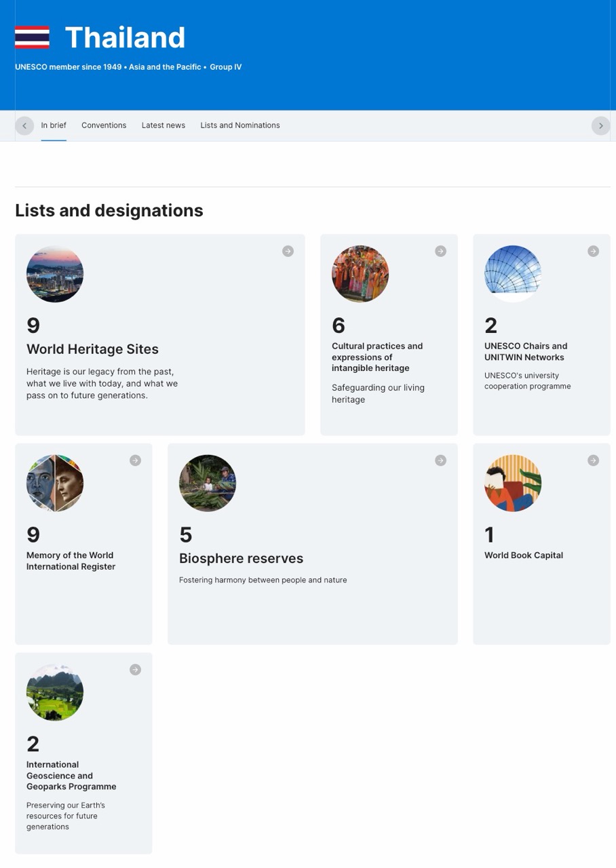This screenshot has height=868, width=616.
Task: Click the dancers thumbnail for intangible heritage
Action: point(360,274)
